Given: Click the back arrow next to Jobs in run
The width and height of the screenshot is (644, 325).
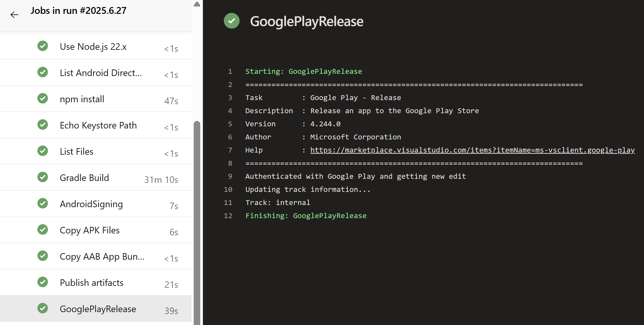Looking at the screenshot, I should click(14, 15).
